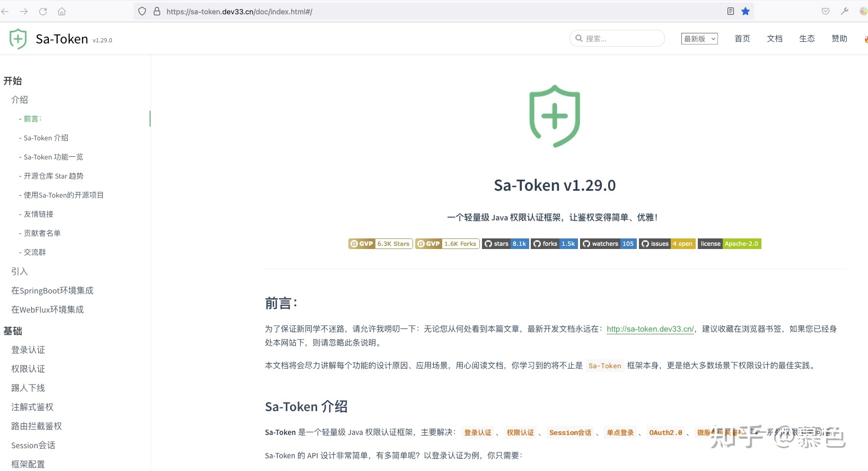Toggle reader view icon in address bar
The height and width of the screenshot is (471, 868).
coord(731,11)
